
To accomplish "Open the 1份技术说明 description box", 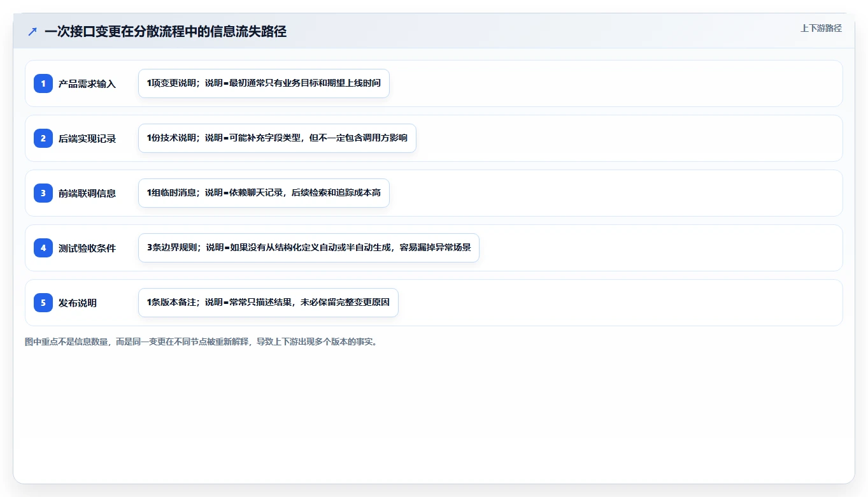I will 277,138.
